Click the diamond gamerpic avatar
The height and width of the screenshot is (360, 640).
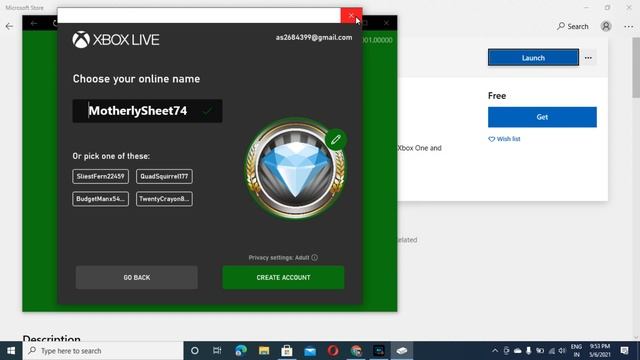296,169
